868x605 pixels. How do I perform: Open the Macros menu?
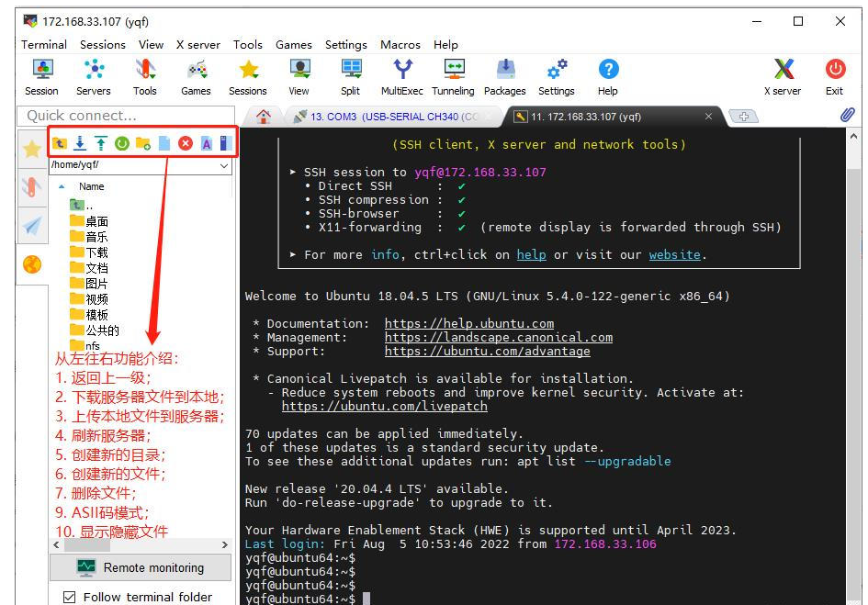click(400, 44)
